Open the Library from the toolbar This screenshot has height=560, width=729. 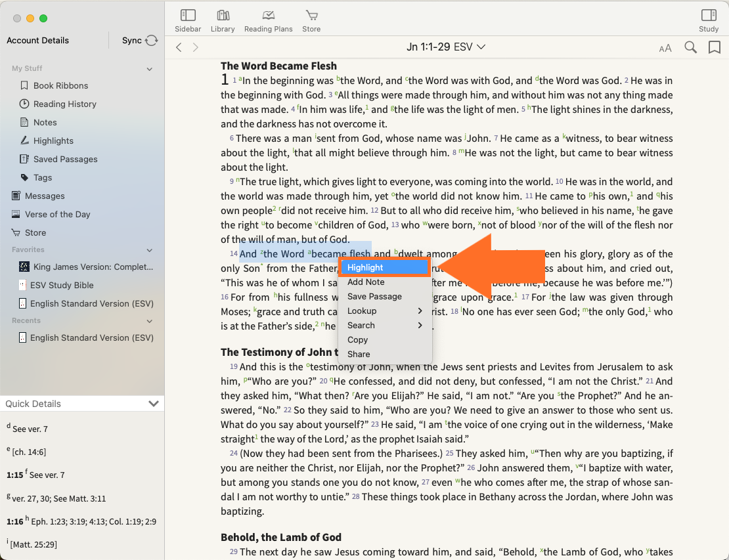point(223,20)
